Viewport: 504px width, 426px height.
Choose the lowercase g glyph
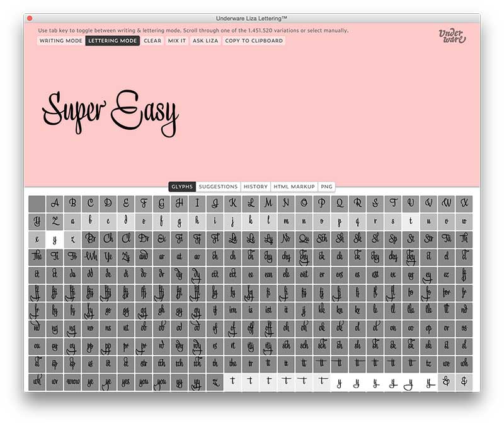(x=180, y=222)
